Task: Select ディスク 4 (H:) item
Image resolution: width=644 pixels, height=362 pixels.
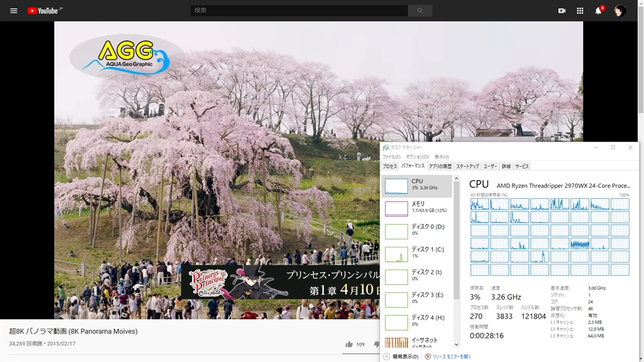Action: pyautogui.click(x=417, y=322)
